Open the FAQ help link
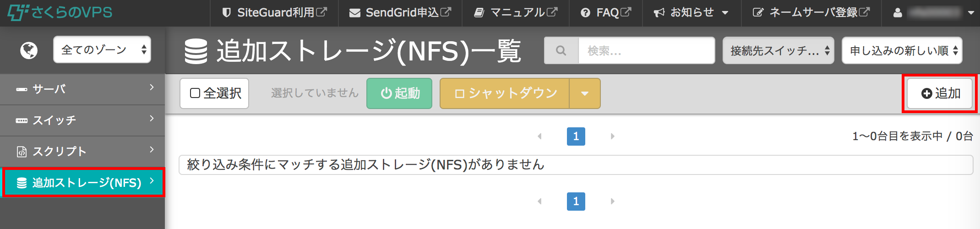This screenshot has width=980, height=229. tap(606, 13)
